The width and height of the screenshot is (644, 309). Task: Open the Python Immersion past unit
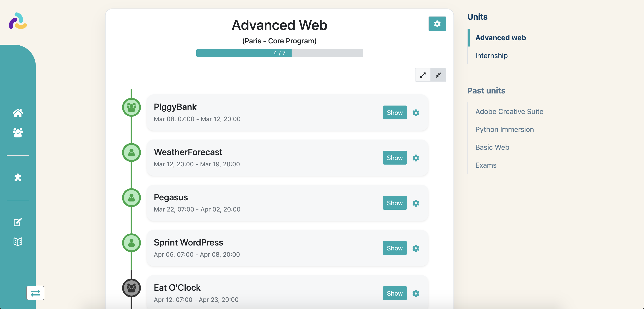(x=504, y=129)
